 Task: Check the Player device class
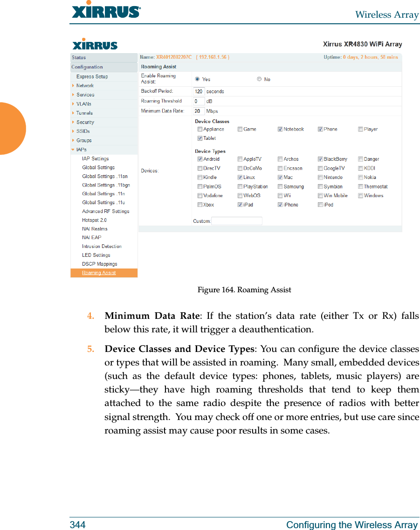tap(360, 129)
